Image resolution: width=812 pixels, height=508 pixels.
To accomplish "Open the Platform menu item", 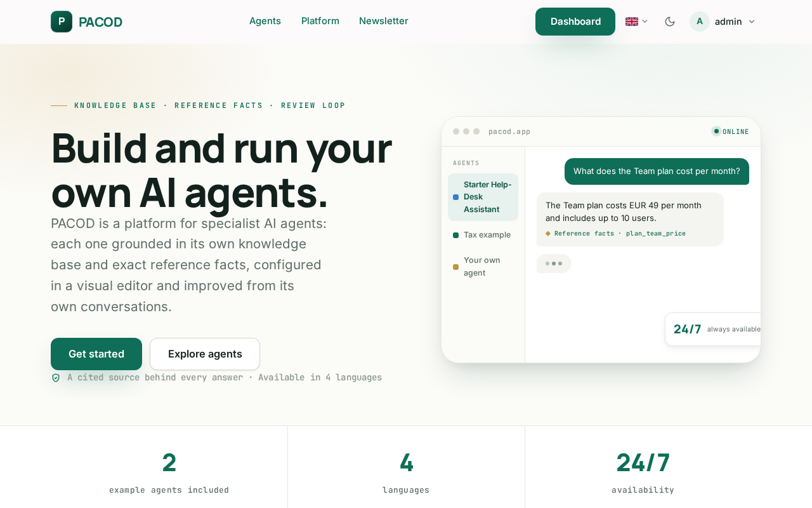I will click(x=320, y=21).
